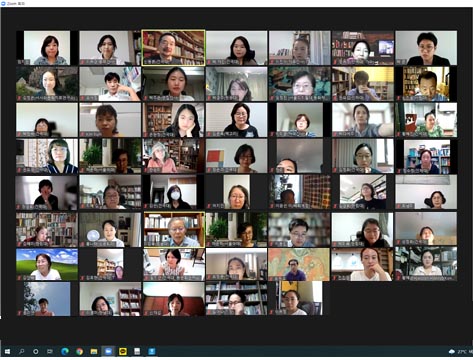Open the Windows Start menu

7,351
